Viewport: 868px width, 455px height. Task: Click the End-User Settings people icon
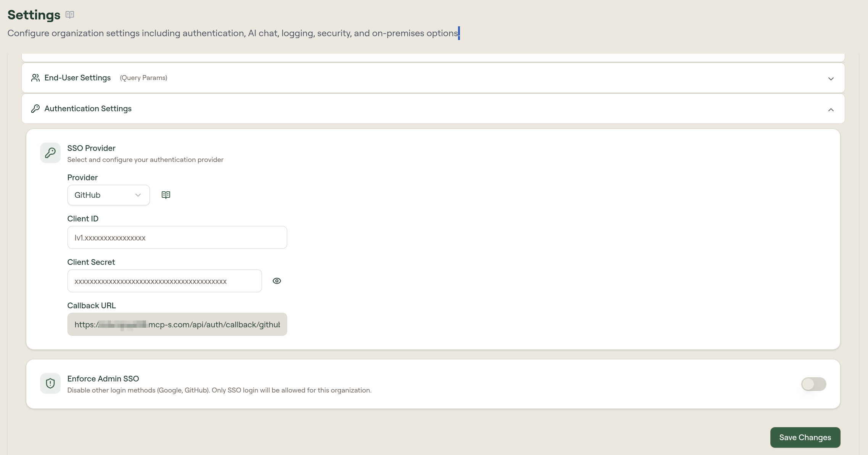[35, 78]
